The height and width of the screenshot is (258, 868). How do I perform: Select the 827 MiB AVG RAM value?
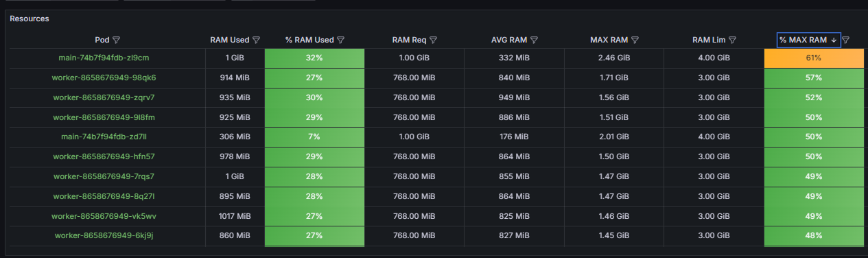(x=514, y=236)
